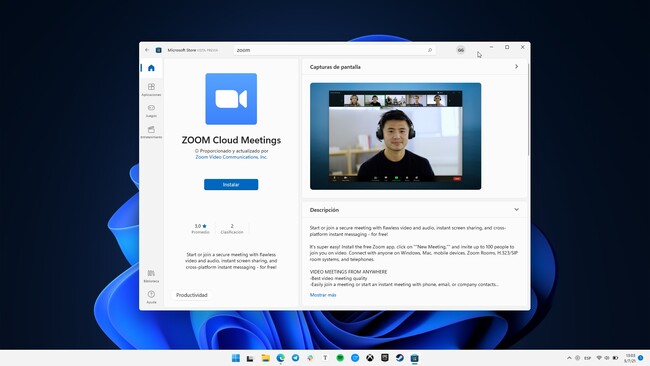This screenshot has width=650, height=366.
Task: Open the Entretenimiento section in sidebar
Action: [x=151, y=132]
